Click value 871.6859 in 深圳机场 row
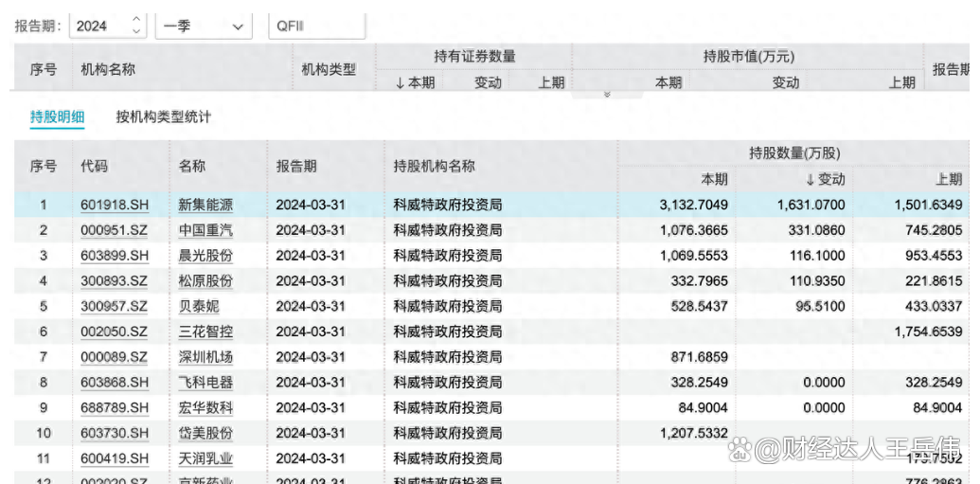This screenshot has width=980, height=484. point(700,357)
